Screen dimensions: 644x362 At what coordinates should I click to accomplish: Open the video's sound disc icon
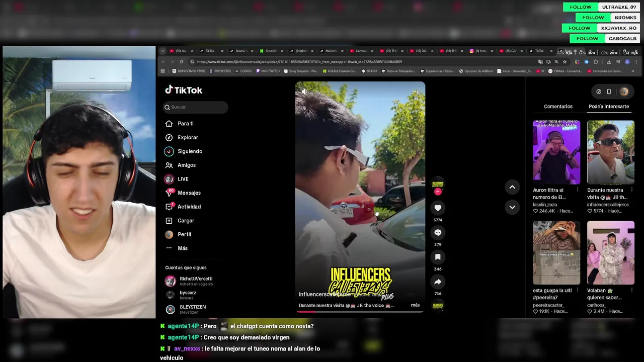tap(438, 305)
